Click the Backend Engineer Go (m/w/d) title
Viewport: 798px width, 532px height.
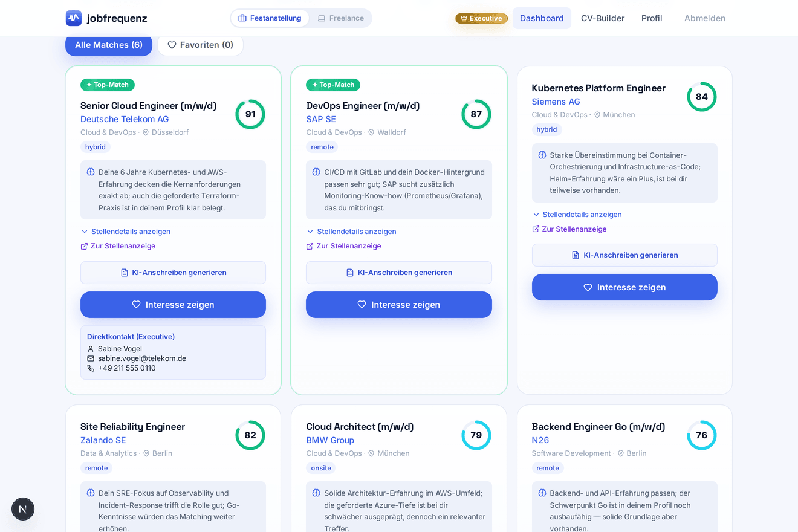[598, 427]
